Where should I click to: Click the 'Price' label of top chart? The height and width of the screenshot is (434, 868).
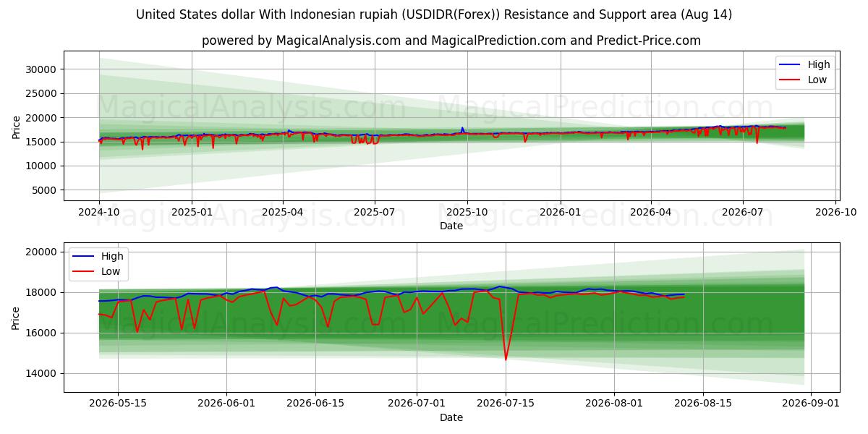point(16,126)
